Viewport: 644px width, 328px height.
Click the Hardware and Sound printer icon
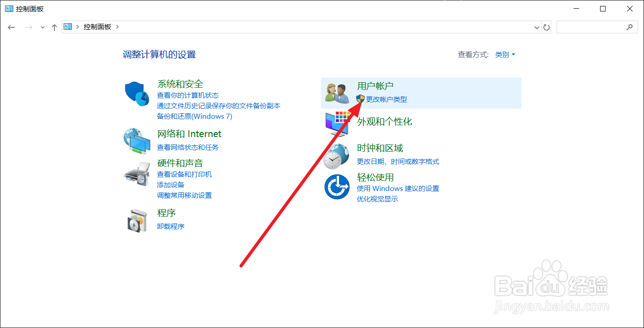pyautogui.click(x=137, y=174)
